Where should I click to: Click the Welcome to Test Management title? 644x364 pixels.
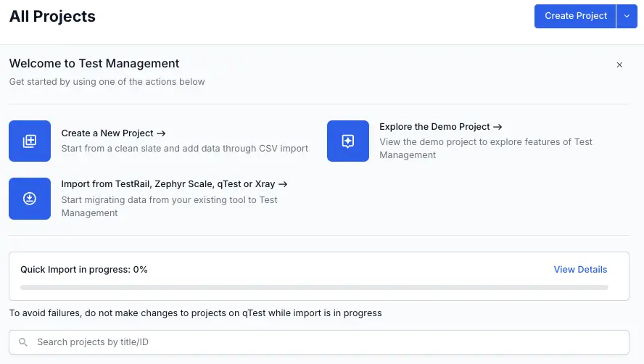tap(94, 64)
